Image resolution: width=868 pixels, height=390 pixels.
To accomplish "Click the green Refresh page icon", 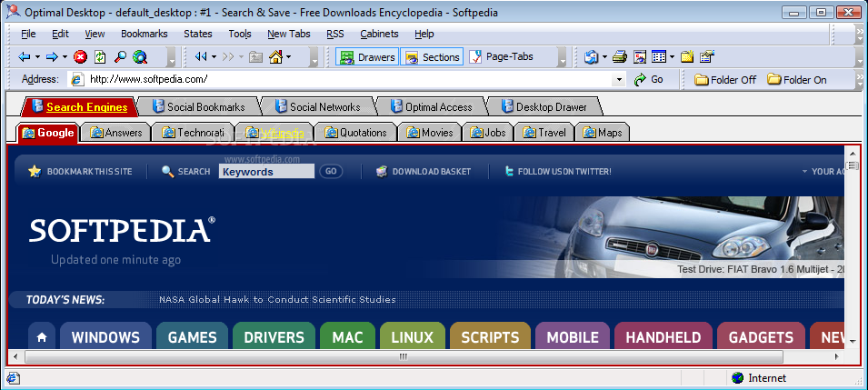I will (100, 56).
